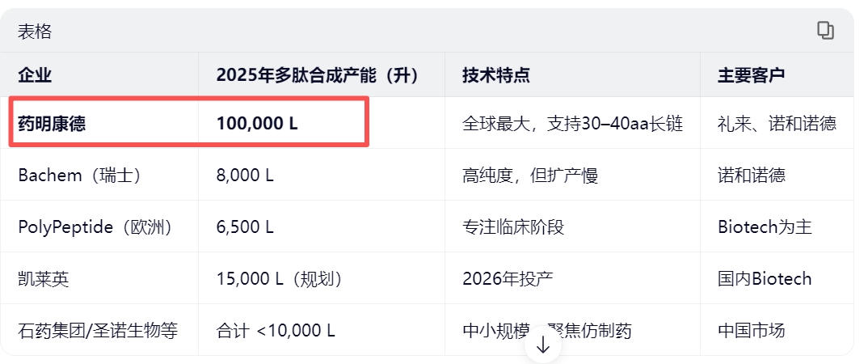Click the 礼来、诺和诺德 customer cell
The height and width of the screenshot is (364, 868).
click(x=777, y=123)
